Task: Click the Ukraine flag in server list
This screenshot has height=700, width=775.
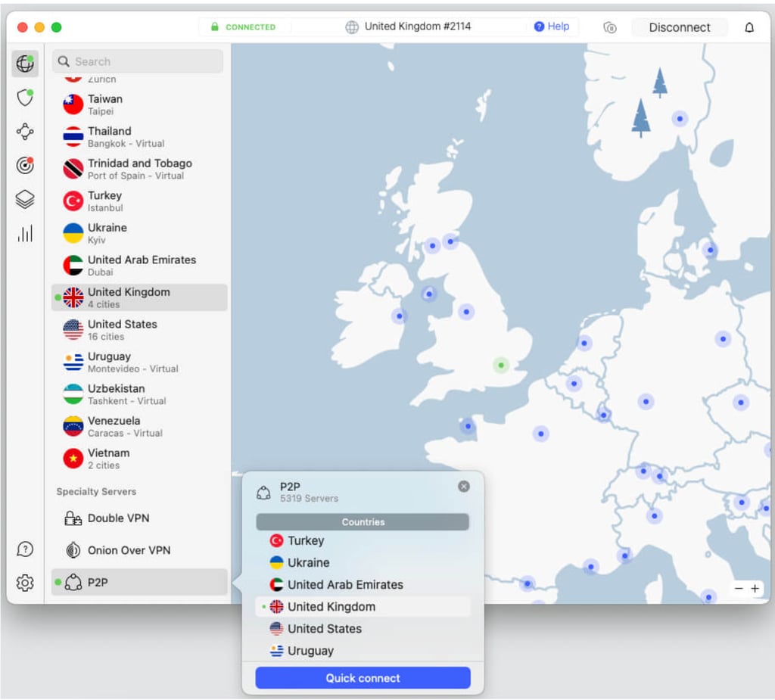Action: (x=73, y=233)
